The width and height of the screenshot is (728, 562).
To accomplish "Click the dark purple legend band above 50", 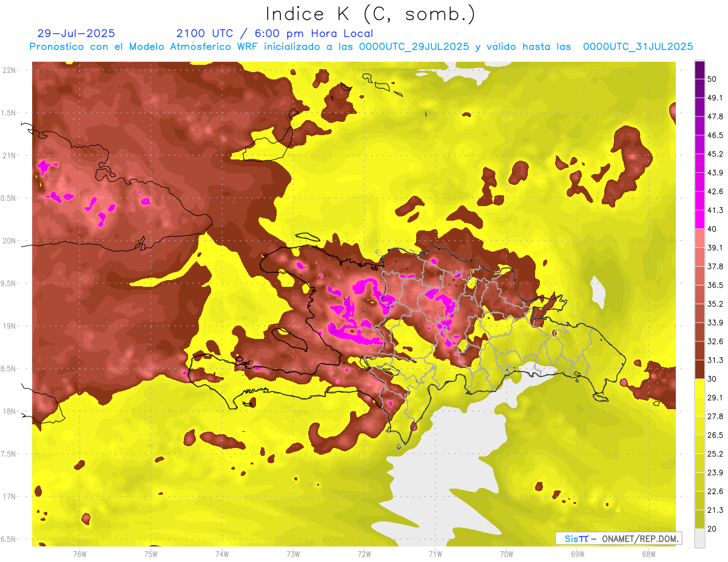I will coord(700,70).
